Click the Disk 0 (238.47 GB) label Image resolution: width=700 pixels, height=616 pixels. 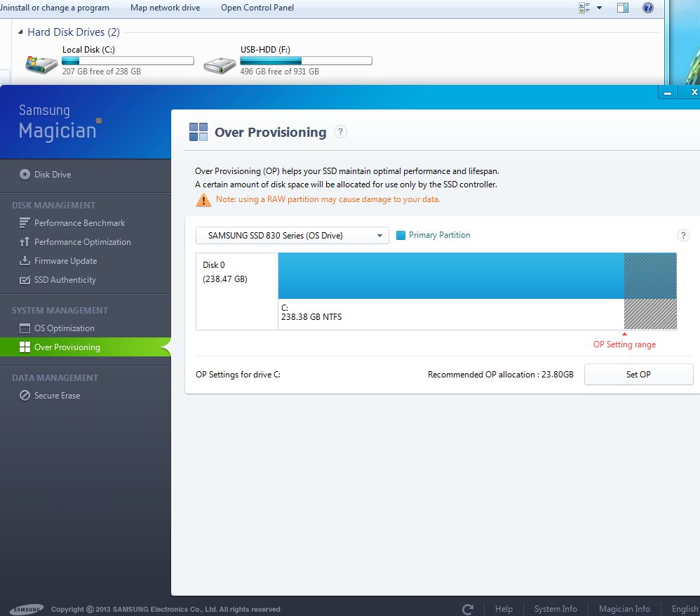point(225,272)
